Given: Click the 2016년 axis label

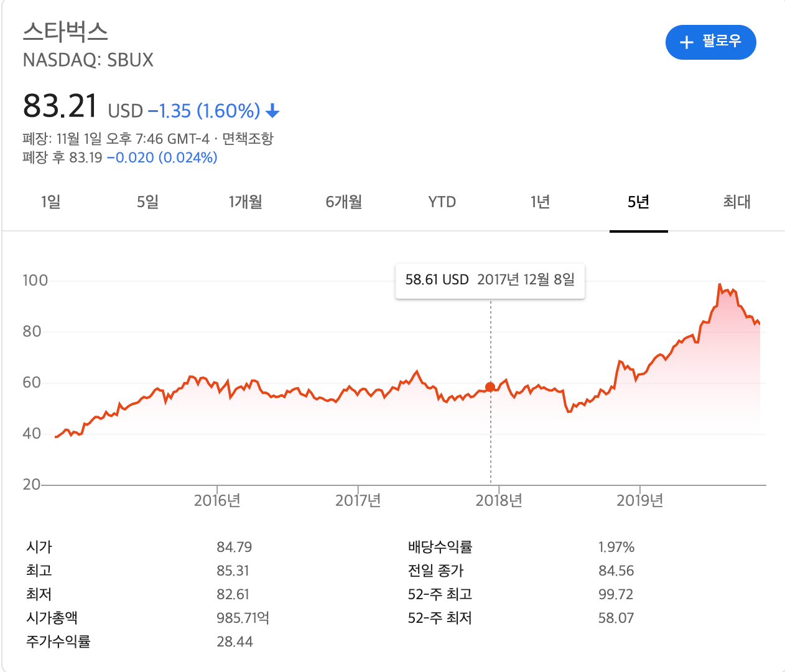Looking at the screenshot, I should [x=217, y=500].
